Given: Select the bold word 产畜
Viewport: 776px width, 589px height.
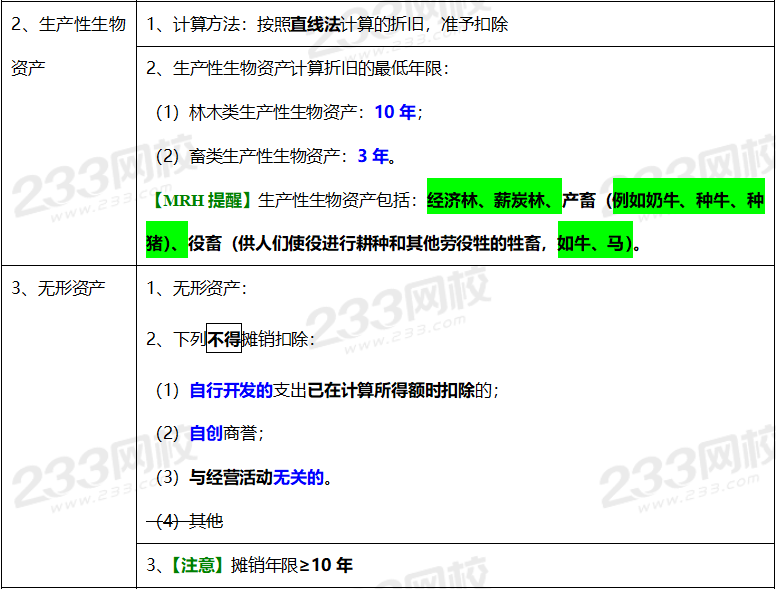Looking at the screenshot, I should [x=579, y=201].
